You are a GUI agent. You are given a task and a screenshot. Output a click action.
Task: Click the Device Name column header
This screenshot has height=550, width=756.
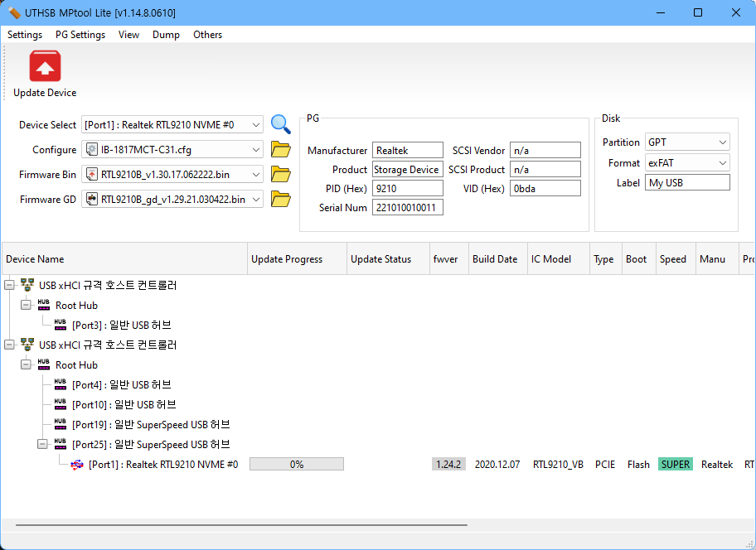click(x=125, y=259)
